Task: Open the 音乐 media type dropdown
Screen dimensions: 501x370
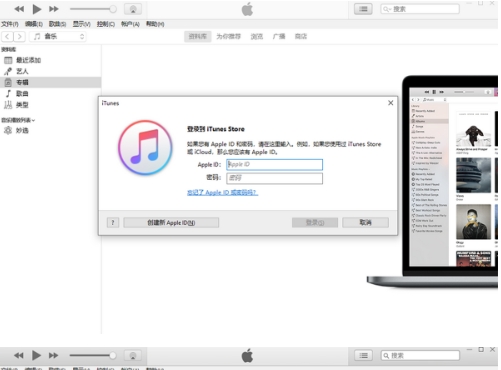Action: click(58, 36)
